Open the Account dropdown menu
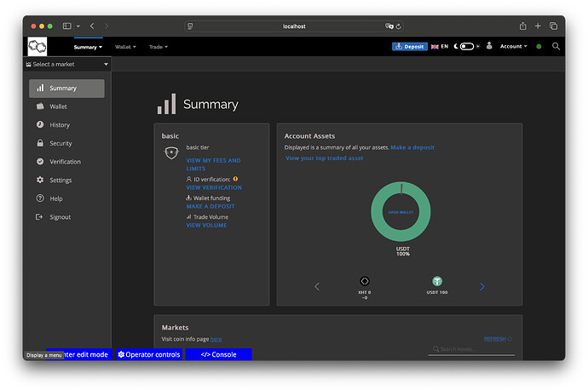 click(513, 46)
